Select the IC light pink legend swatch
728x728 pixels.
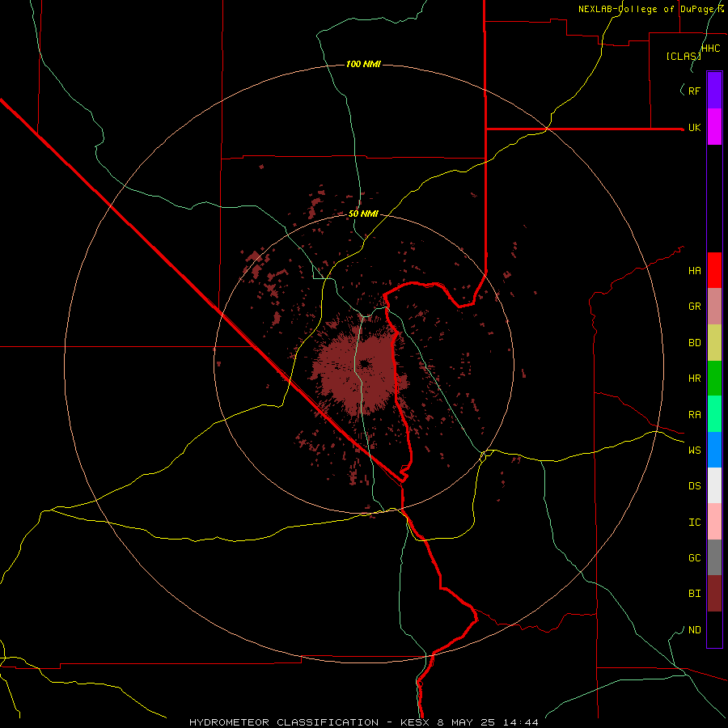pyautogui.click(x=714, y=522)
